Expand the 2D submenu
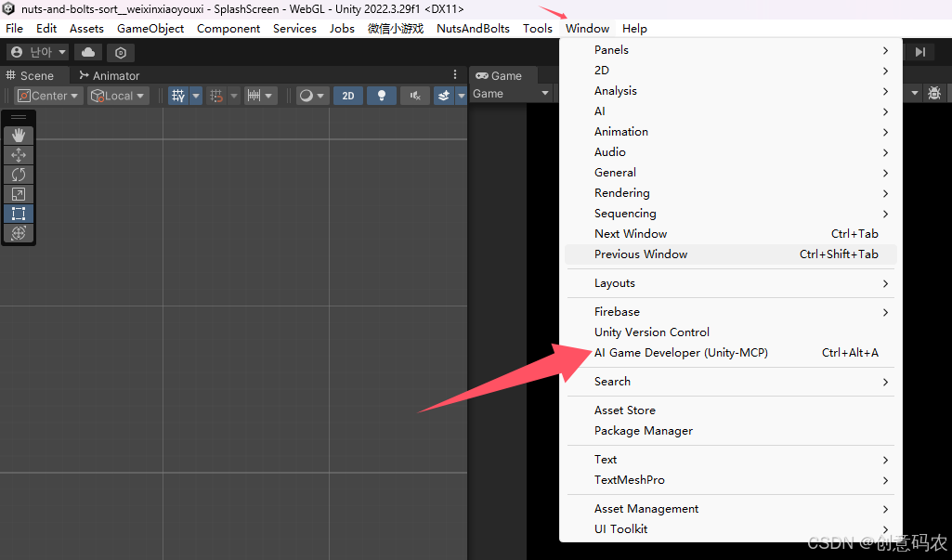The height and width of the screenshot is (560, 952). (x=730, y=71)
